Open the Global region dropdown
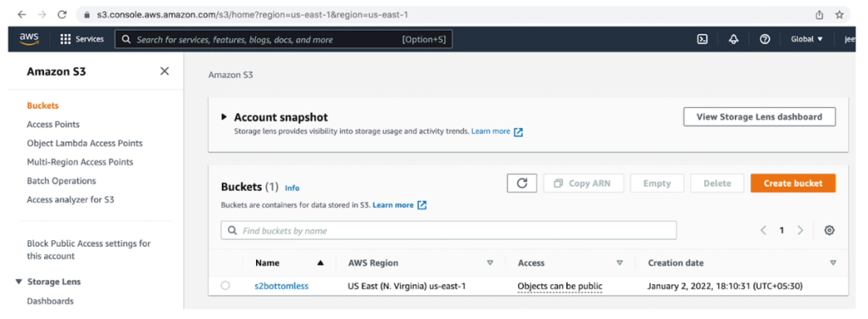 tap(807, 39)
